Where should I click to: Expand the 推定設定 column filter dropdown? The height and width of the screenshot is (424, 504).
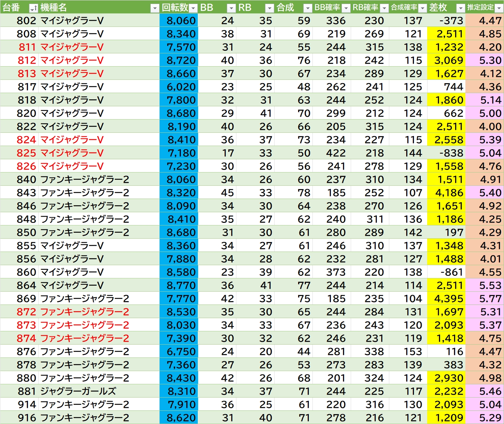click(499, 8)
